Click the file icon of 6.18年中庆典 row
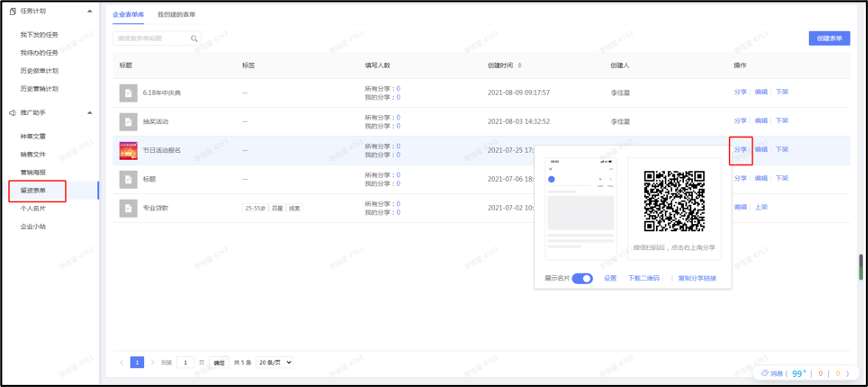This screenshot has width=868, height=387. click(128, 93)
